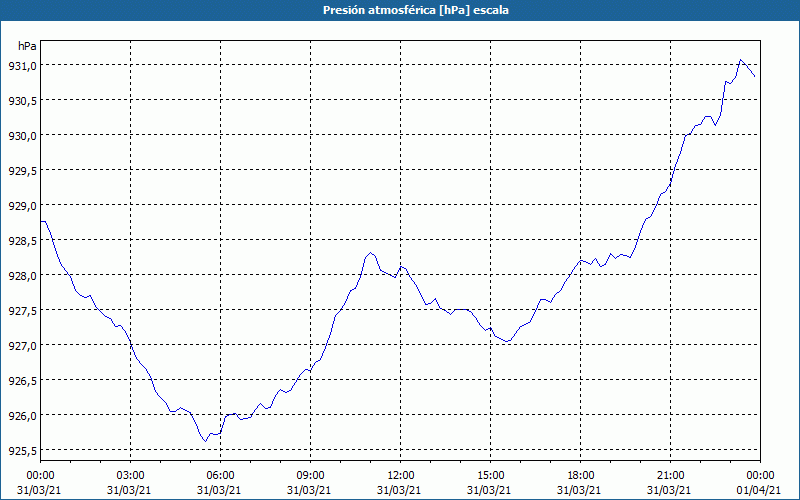Click the 'hPa' unit label
This screenshot has width=800, height=500.
[x=27, y=46]
